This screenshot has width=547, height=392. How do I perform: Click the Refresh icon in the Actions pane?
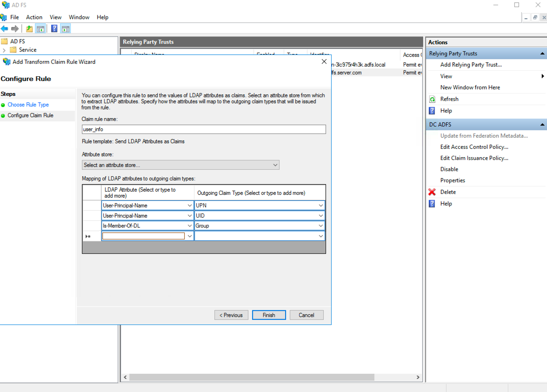433,99
